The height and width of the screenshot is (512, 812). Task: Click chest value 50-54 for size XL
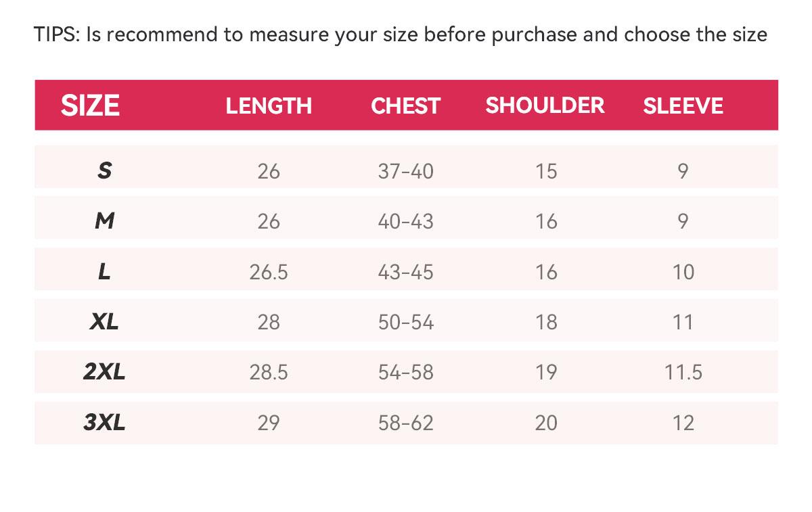click(405, 322)
